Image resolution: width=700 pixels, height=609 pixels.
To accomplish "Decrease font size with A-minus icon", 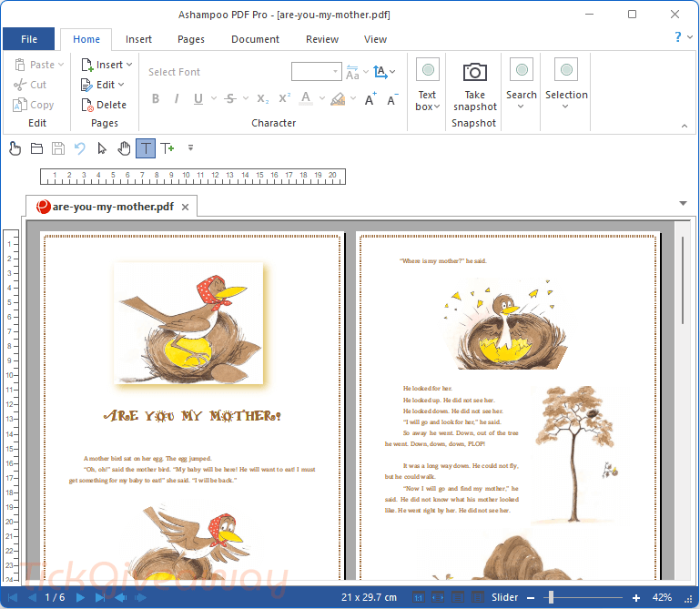I will pos(392,99).
